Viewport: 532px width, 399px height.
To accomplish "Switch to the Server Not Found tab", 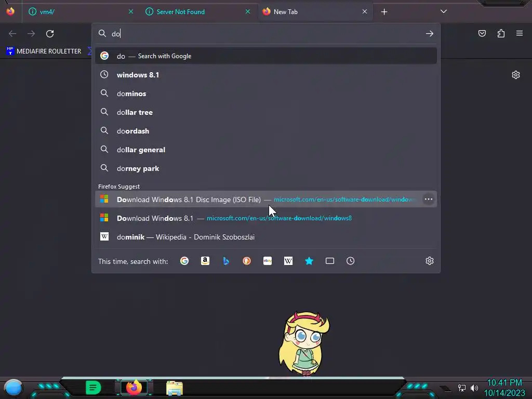I will (x=198, y=11).
